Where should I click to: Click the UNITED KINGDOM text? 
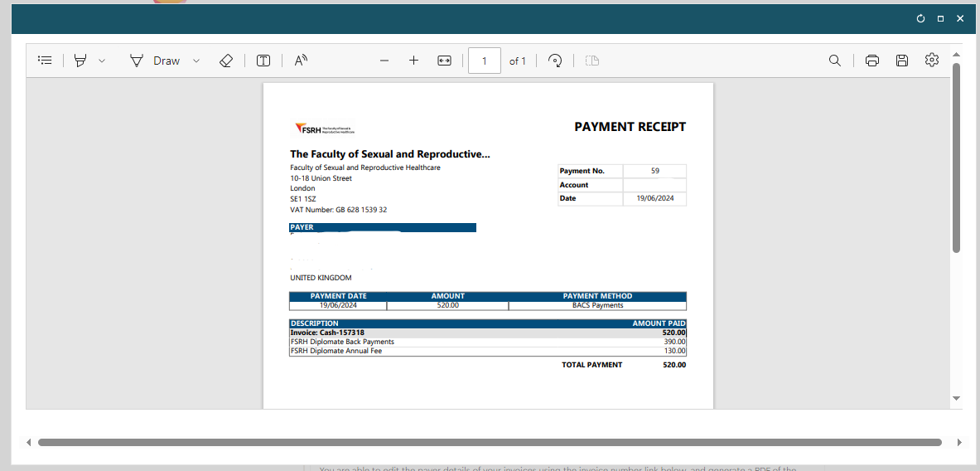point(321,278)
